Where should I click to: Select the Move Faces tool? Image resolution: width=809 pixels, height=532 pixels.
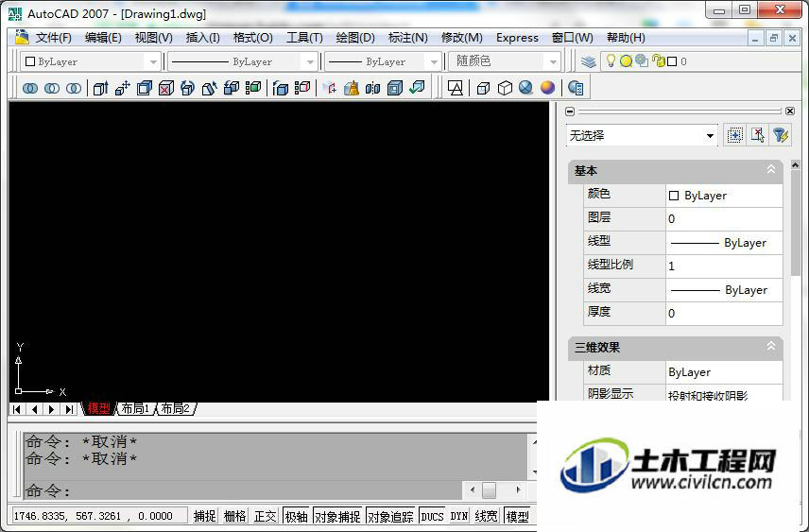(x=123, y=88)
